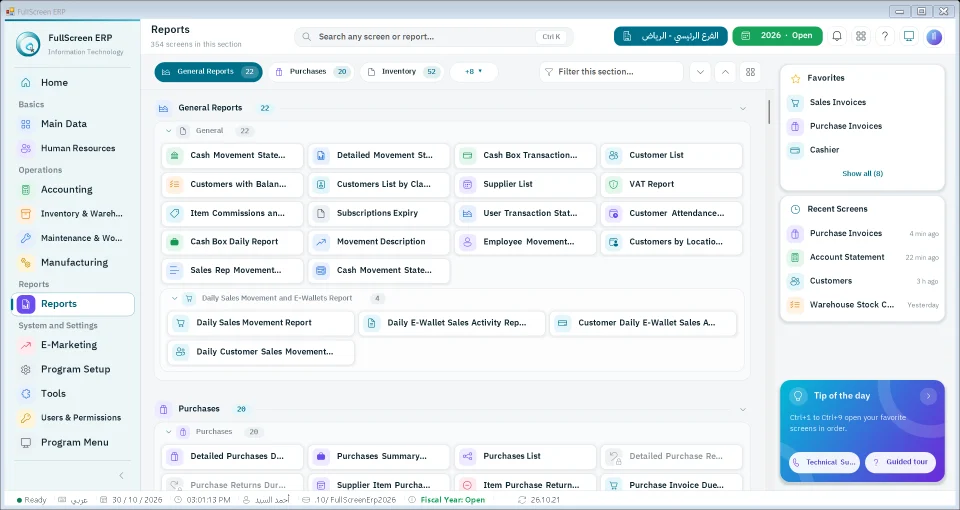Select the Inventory tab
The width and height of the screenshot is (960, 510).
click(402, 72)
